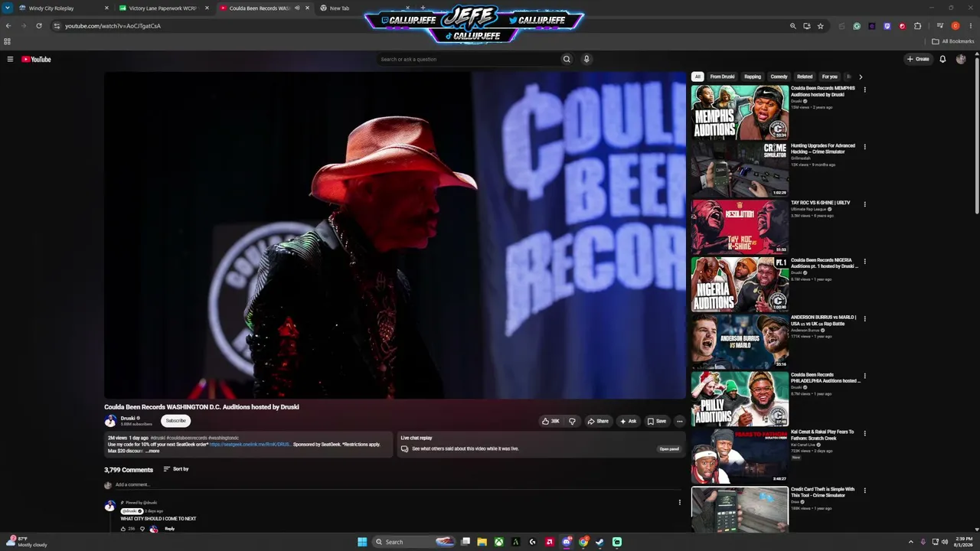980x551 pixels.
Task: Open the Anderson Burrus vs Marlo thumbnail
Action: [740, 341]
